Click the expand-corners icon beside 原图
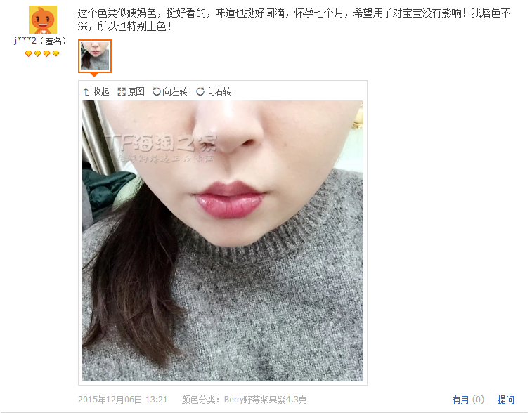Viewport: 532px width, 413px height. click(x=122, y=91)
